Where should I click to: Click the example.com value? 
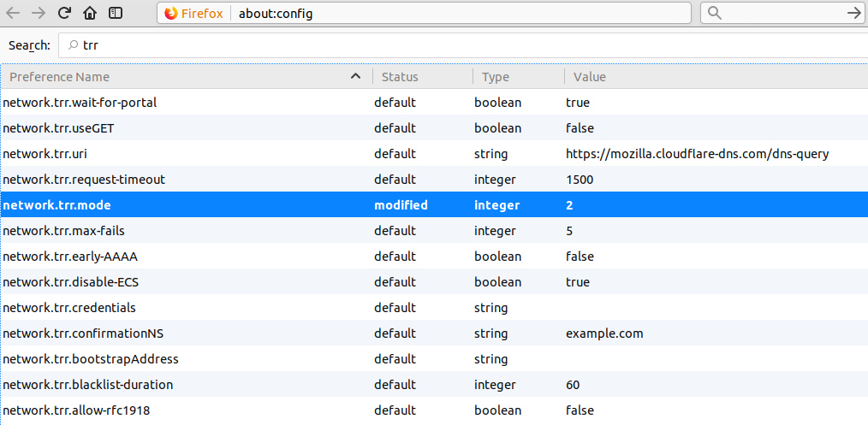604,334
